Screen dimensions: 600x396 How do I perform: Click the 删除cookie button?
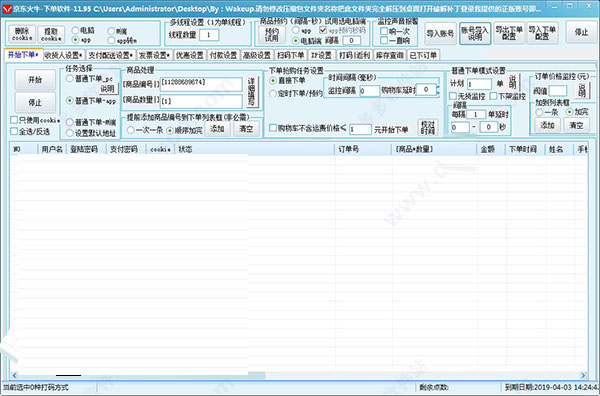click(22, 34)
